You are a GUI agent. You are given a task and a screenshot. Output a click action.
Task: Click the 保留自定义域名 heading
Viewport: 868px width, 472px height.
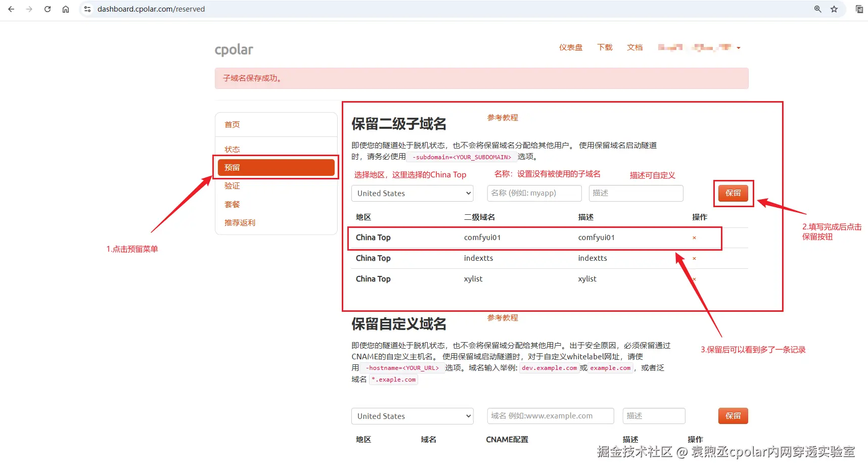coord(399,324)
